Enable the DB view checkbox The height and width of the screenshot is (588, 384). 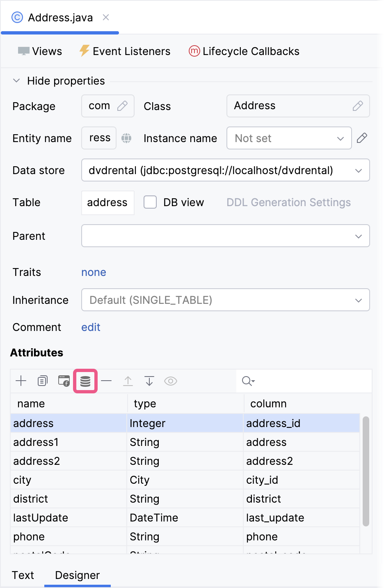pyautogui.click(x=150, y=202)
